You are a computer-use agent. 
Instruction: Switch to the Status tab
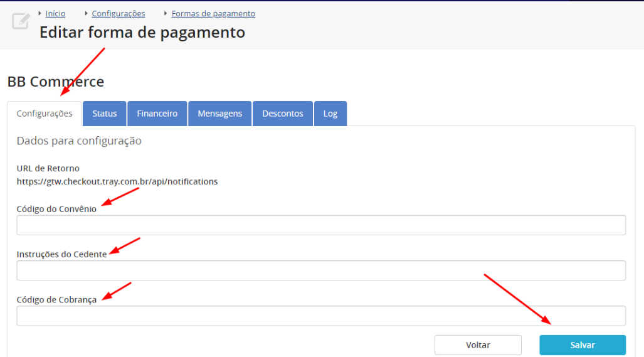pos(104,114)
